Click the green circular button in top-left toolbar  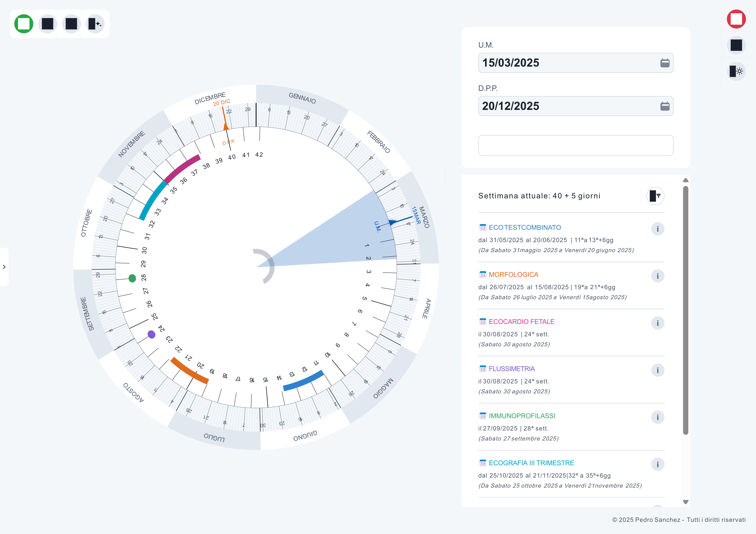pyautogui.click(x=24, y=24)
